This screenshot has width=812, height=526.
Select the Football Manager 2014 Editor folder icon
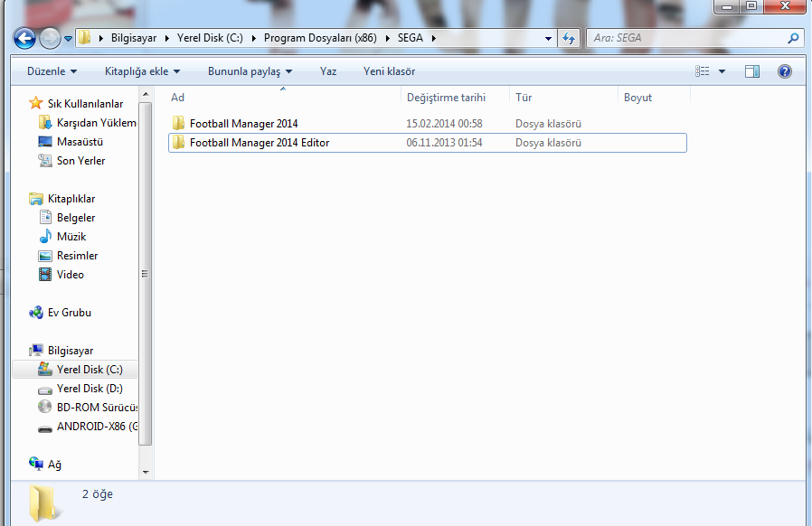(178, 143)
